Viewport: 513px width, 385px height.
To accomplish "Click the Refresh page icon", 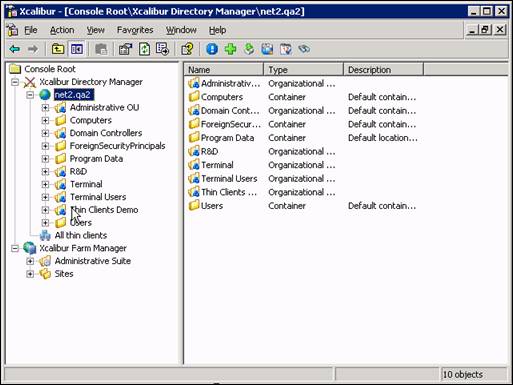I will click(144, 49).
